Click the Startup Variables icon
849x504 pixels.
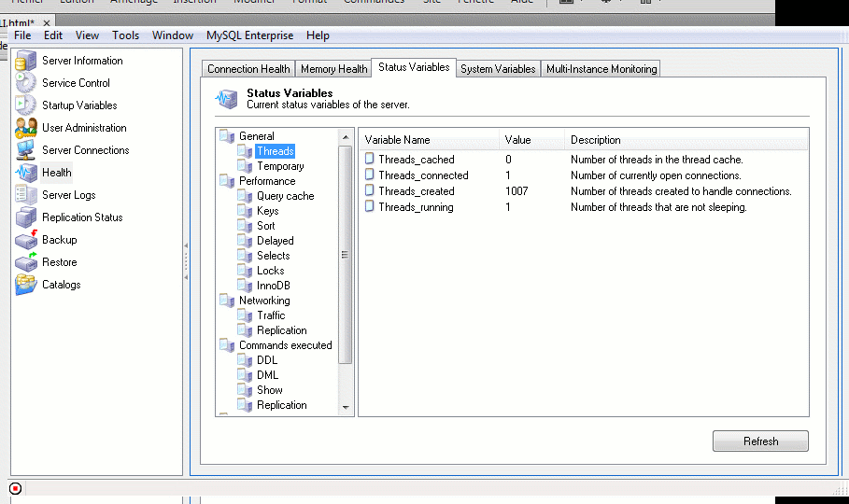point(25,105)
